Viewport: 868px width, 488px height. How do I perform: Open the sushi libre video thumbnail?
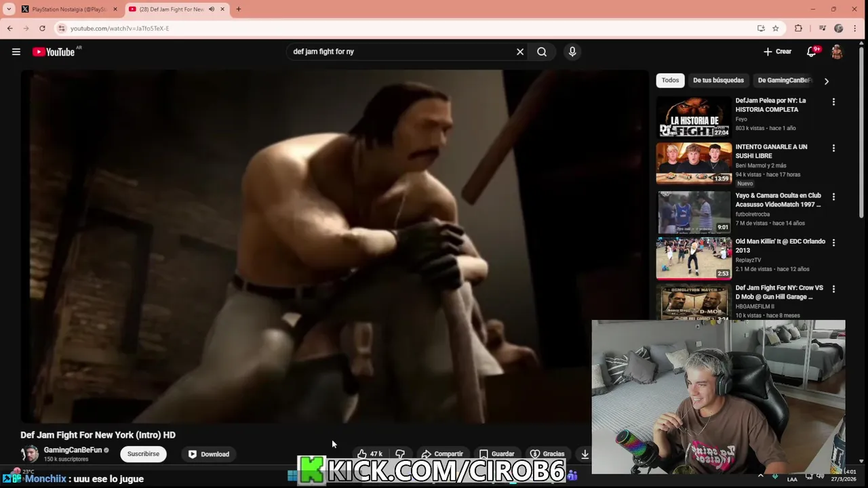(694, 163)
